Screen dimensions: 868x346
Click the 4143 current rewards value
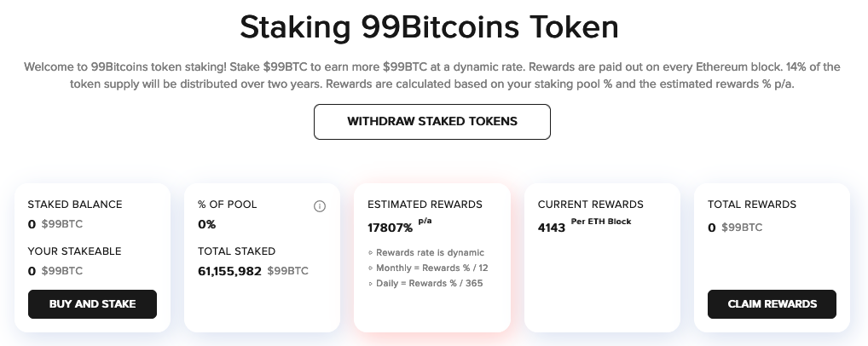(x=552, y=228)
